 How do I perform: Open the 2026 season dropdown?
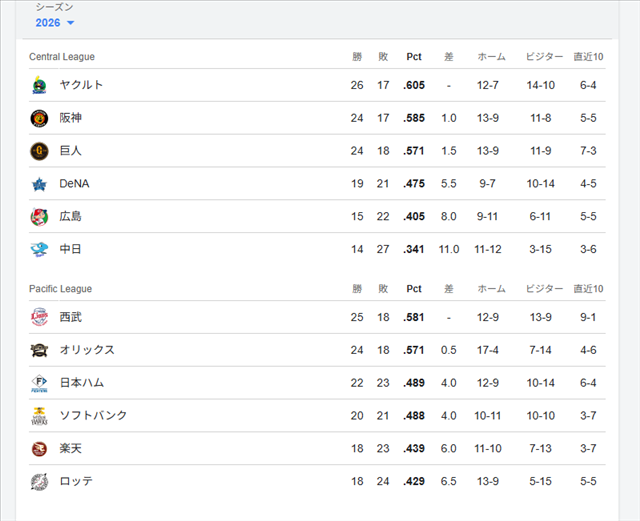pos(55,23)
